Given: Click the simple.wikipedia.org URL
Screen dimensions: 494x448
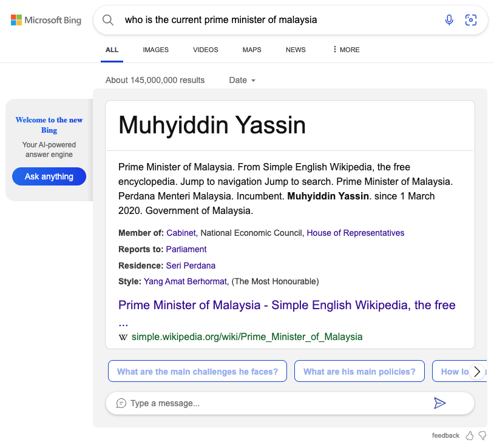Looking at the screenshot, I should point(247,337).
